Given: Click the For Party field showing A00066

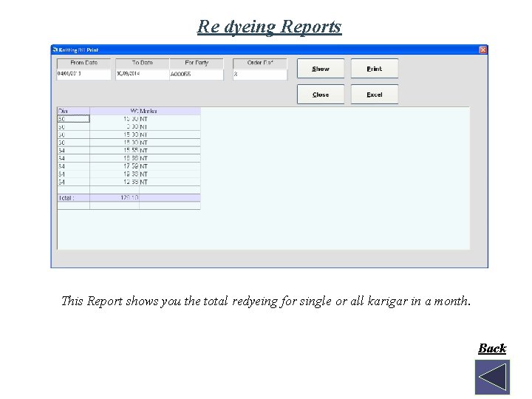Looking at the screenshot, I should pyautogui.click(x=197, y=75).
